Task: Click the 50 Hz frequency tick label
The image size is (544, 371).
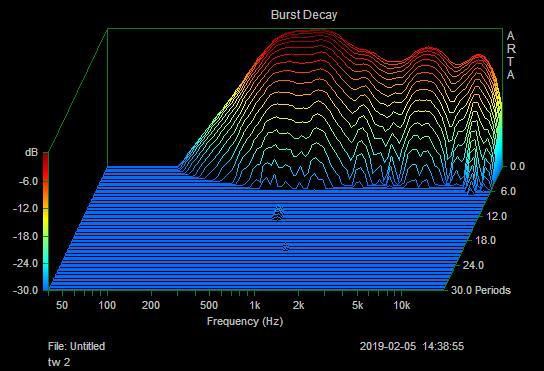Action: click(62, 305)
